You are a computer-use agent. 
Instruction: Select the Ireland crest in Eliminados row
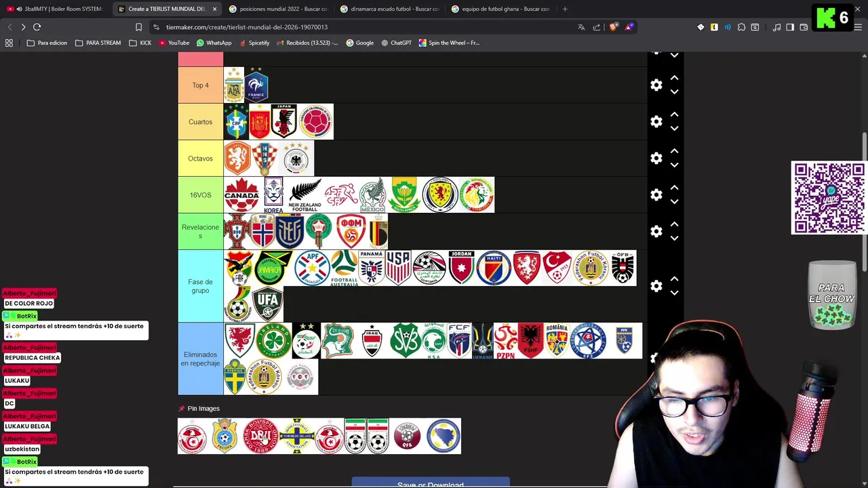[x=274, y=341]
